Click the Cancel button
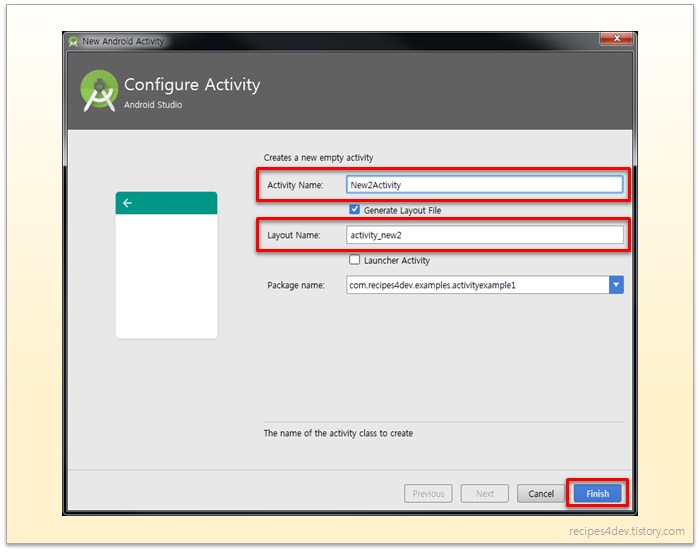 pyautogui.click(x=541, y=494)
